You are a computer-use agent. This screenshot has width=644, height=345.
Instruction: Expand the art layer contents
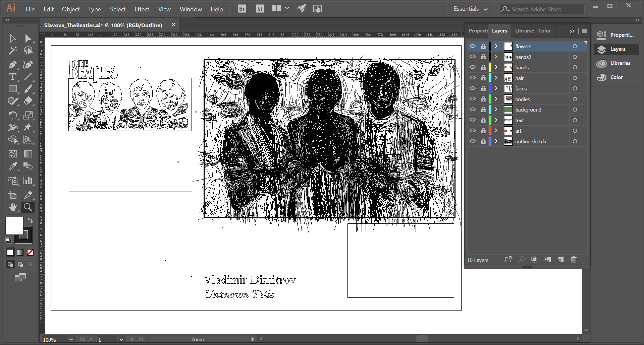496,131
